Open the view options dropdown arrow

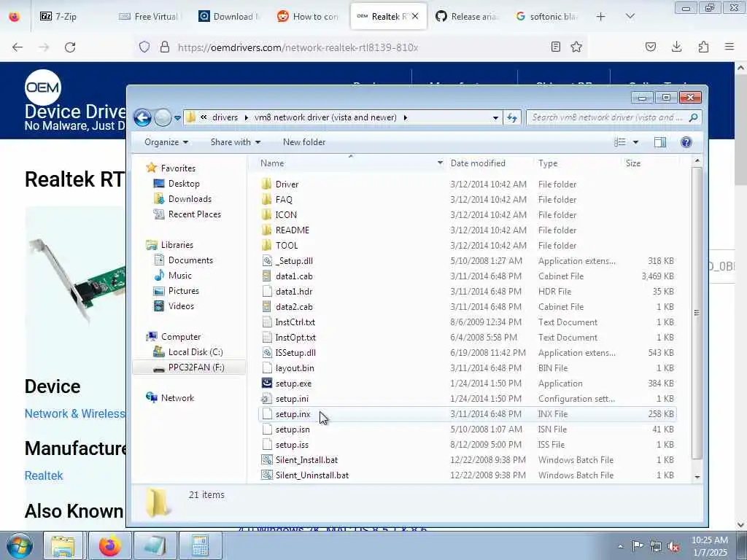click(635, 142)
